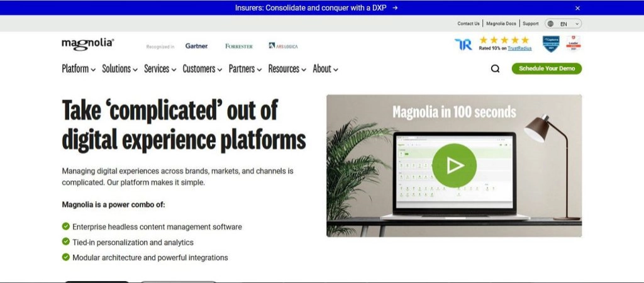The image size is (644, 283).
Task: Close the blue announcement banner
Action: click(577, 8)
